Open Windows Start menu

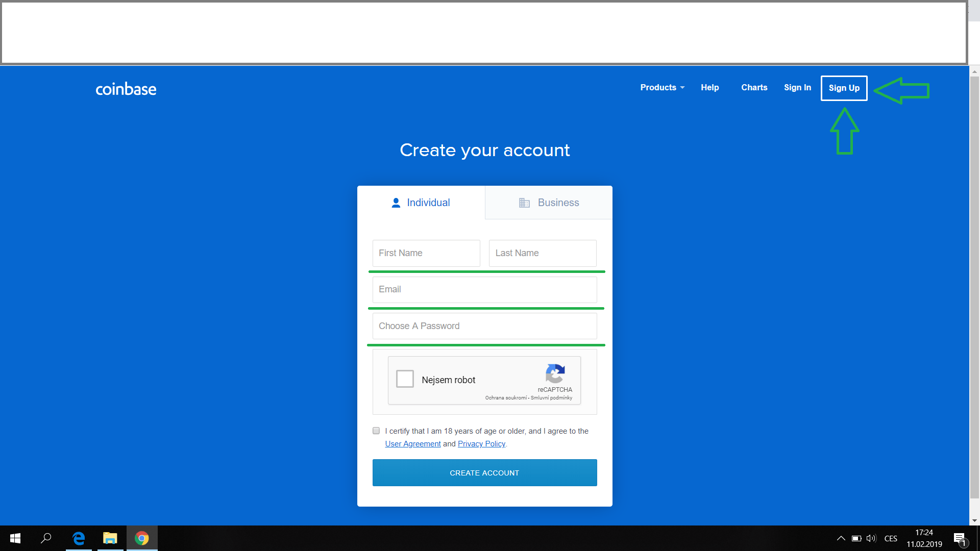(15, 538)
